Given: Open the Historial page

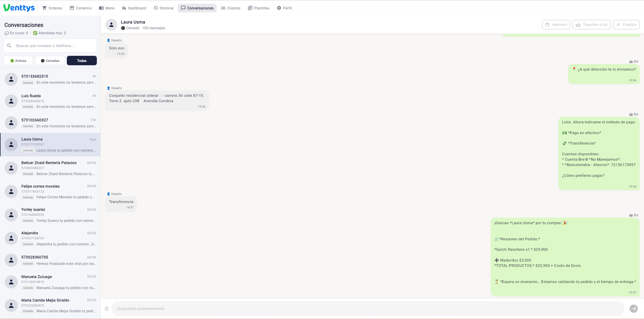Looking at the screenshot, I should tap(164, 8).
